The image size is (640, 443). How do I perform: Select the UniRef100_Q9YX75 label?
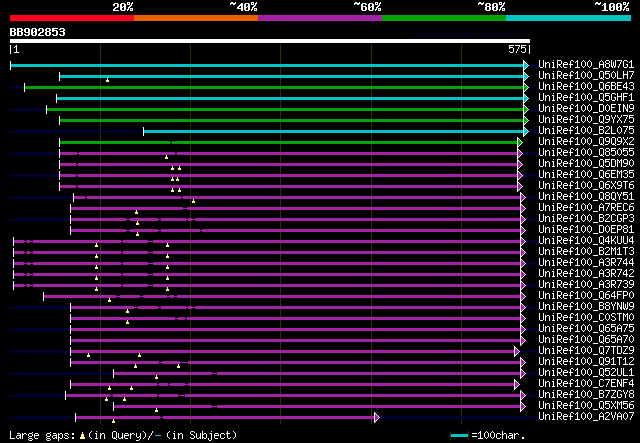pos(586,120)
